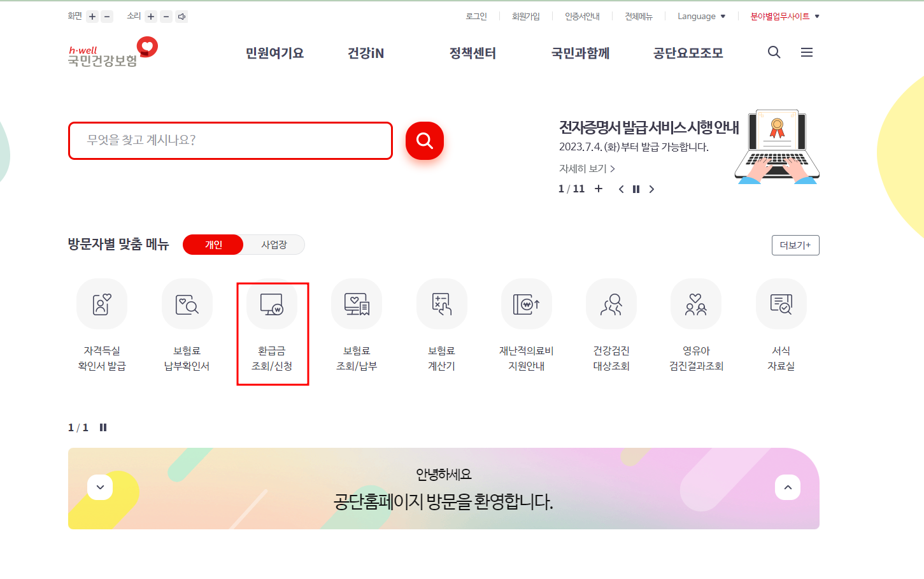
Task: Open 공단요모조모 menu
Action: tap(688, 53)
